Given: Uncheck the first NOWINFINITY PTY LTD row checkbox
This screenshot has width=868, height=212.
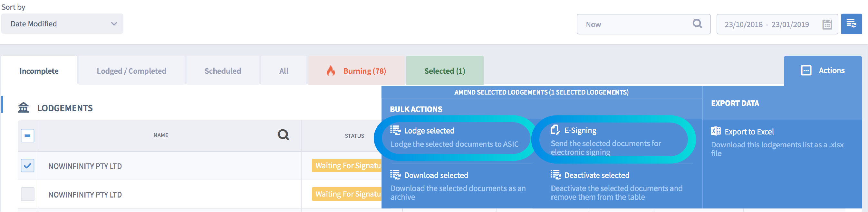Looking at the screenshot, I should [28, 166].
